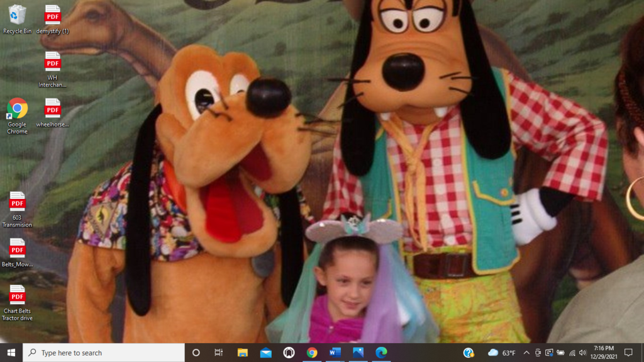644x362 pixels.
Task: Switch to Microsoft Edge on the taskbar
Action: tap(381, 353)
